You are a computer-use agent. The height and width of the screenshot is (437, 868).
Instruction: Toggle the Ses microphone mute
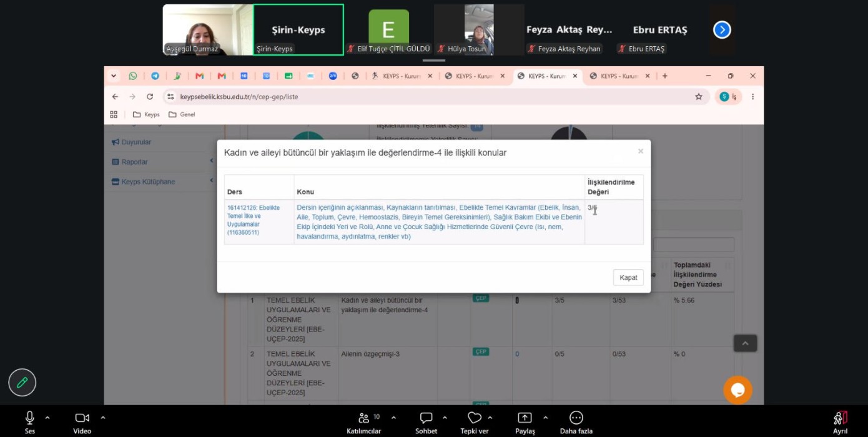point(29,423)
